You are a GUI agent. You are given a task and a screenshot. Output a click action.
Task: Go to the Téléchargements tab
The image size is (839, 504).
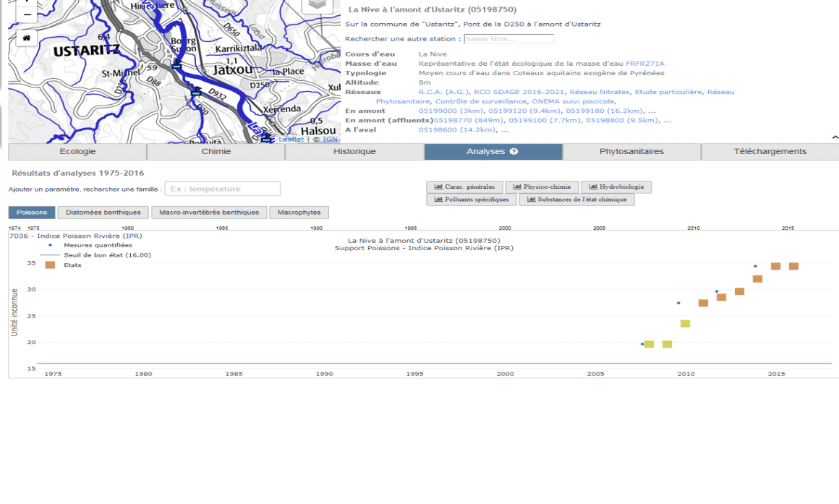(770, 152)
